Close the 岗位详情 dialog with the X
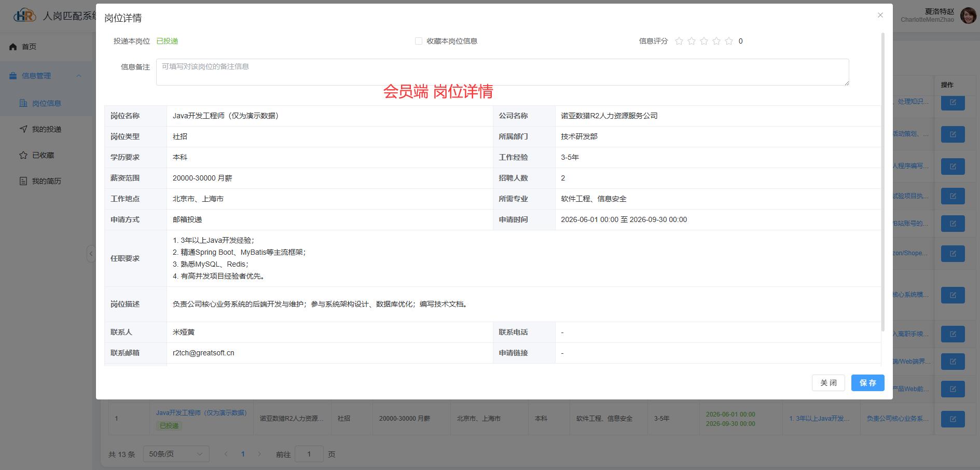The height and width of the screenshot is (470, 980). pos(880,15)
